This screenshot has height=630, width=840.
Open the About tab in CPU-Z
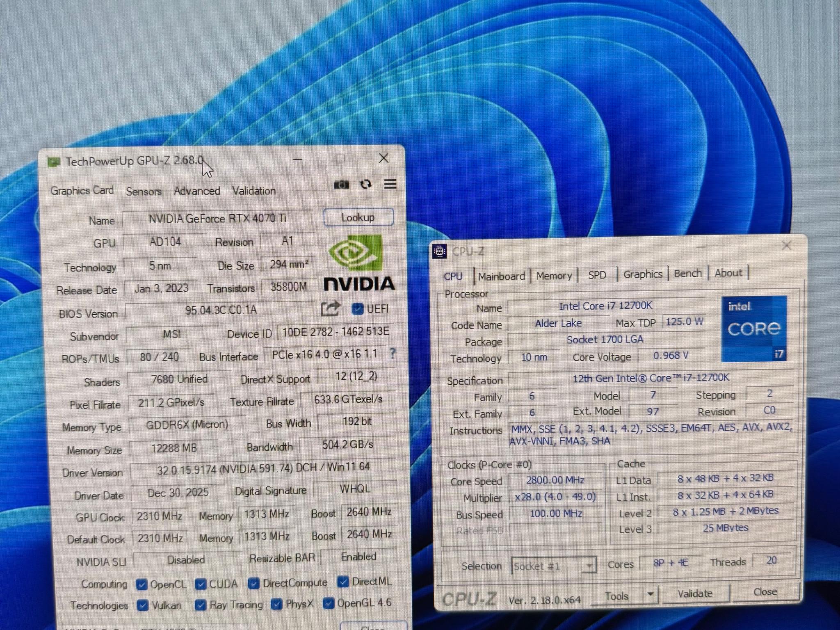point(728,272)
